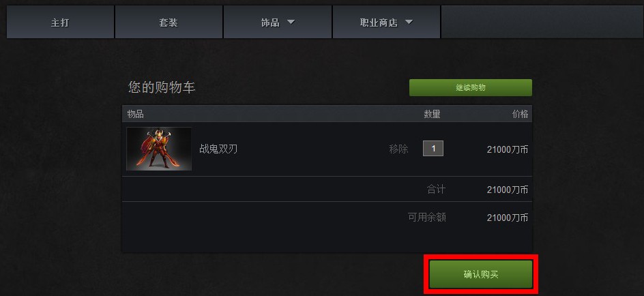Screen dimensions: 644x296
Task: Select the 职业商店 menu label
Action: coord(379,23)
